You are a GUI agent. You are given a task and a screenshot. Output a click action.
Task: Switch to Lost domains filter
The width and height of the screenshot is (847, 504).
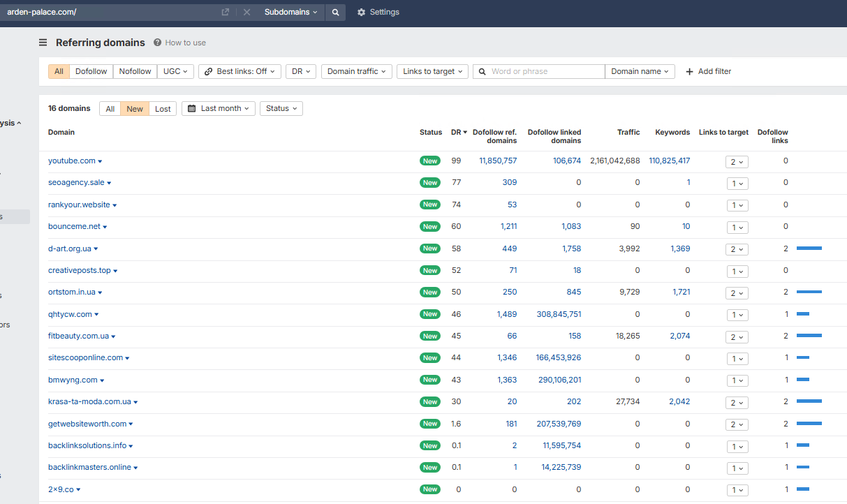pyautogui.click(x=163, y=108)
